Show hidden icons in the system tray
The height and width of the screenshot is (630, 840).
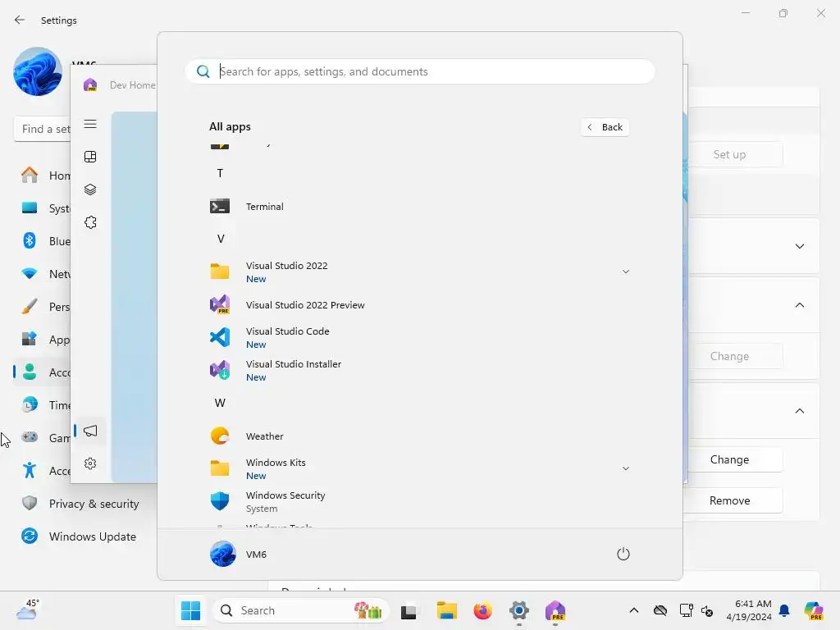(x=634, y=610)
